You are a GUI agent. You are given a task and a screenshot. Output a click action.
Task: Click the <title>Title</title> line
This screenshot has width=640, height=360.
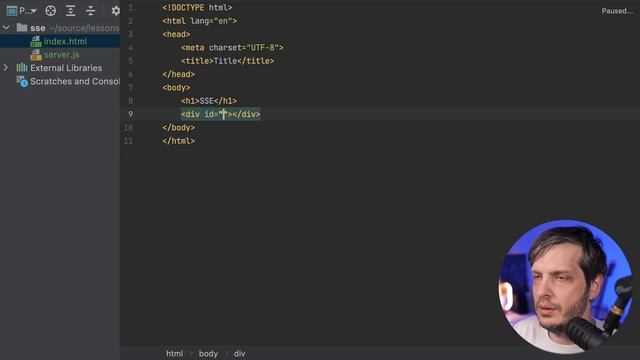pos(227,61)
